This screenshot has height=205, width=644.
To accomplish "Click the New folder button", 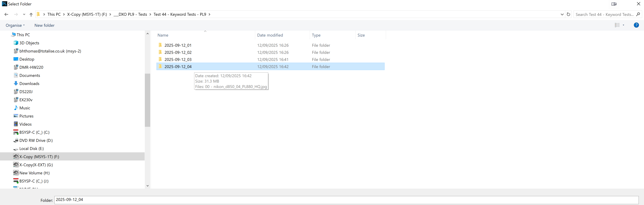I will [44, 25].
